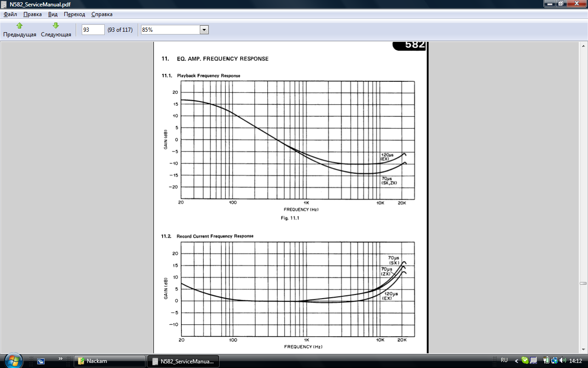Click the touchpad tray icon
588x368 pixels.
tap(533, 361)
